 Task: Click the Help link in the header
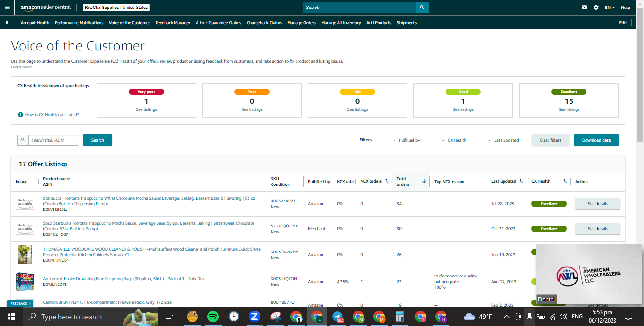[626, 8]
